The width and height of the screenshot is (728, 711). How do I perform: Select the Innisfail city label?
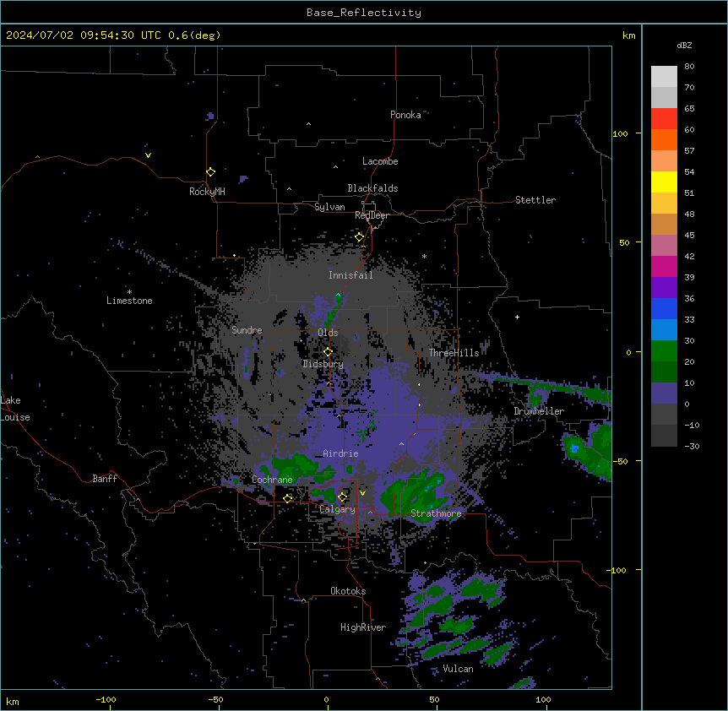[x=350, y=275]
